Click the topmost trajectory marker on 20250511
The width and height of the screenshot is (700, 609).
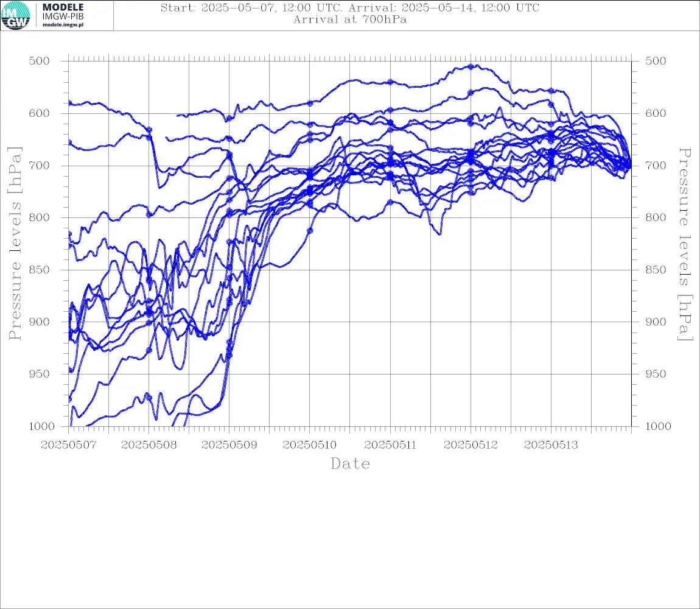click(x=390, y=82)
